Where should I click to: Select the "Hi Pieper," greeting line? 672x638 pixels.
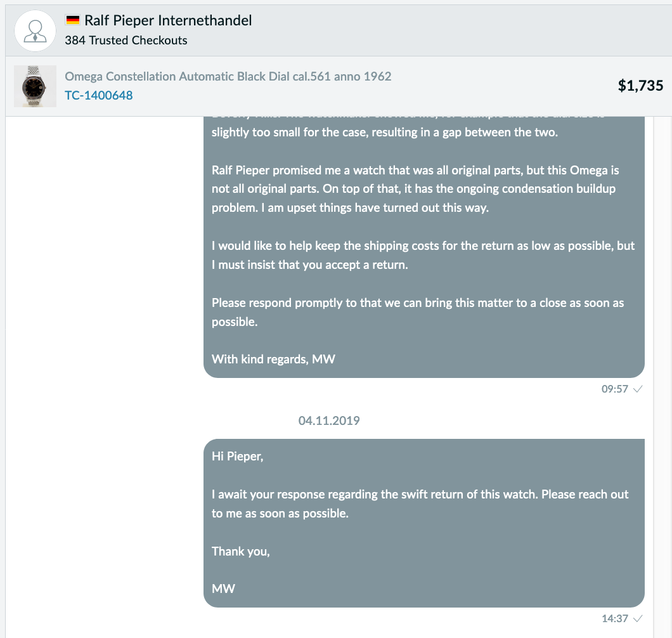click(x=238, y=456)
